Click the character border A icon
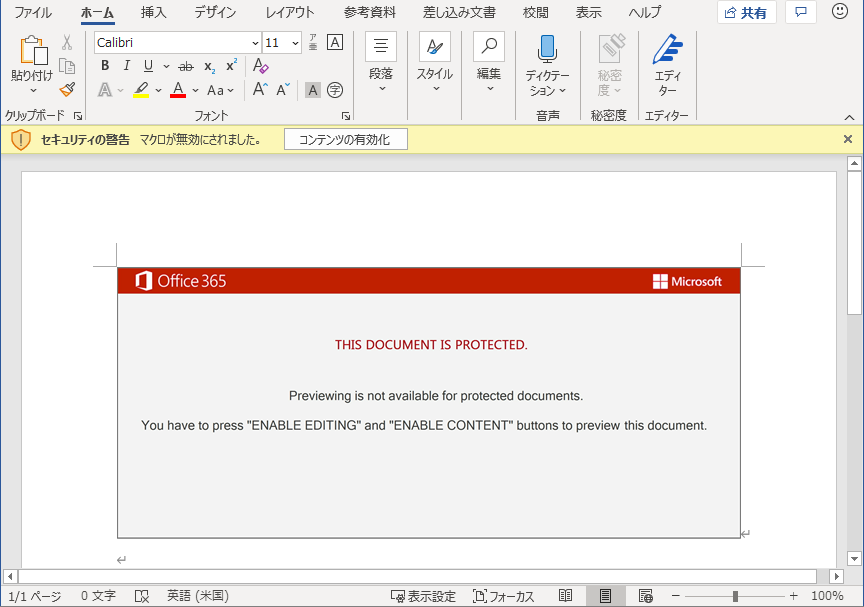 pos(334,42)
